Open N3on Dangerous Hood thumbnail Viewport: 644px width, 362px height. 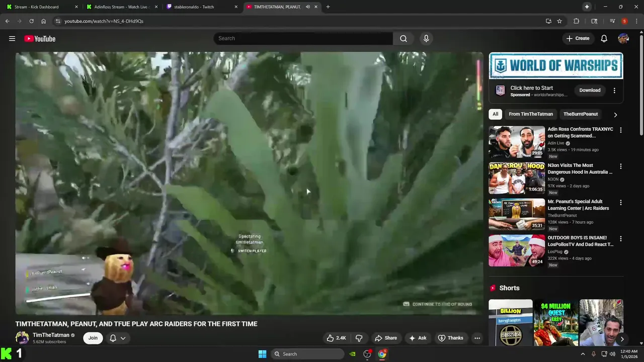(517, 178)
